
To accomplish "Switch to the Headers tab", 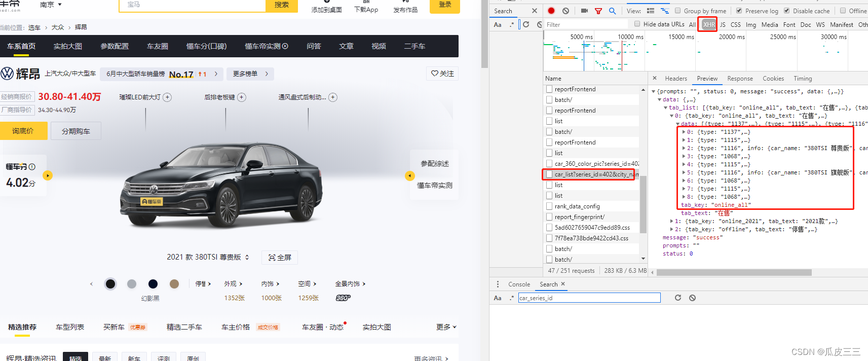I will (676, 79).
